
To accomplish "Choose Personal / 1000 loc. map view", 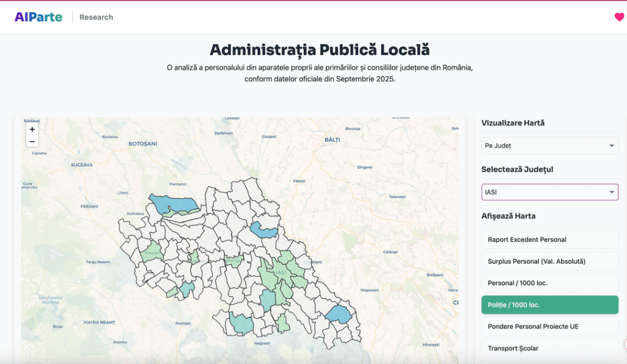I will (549, 283).
